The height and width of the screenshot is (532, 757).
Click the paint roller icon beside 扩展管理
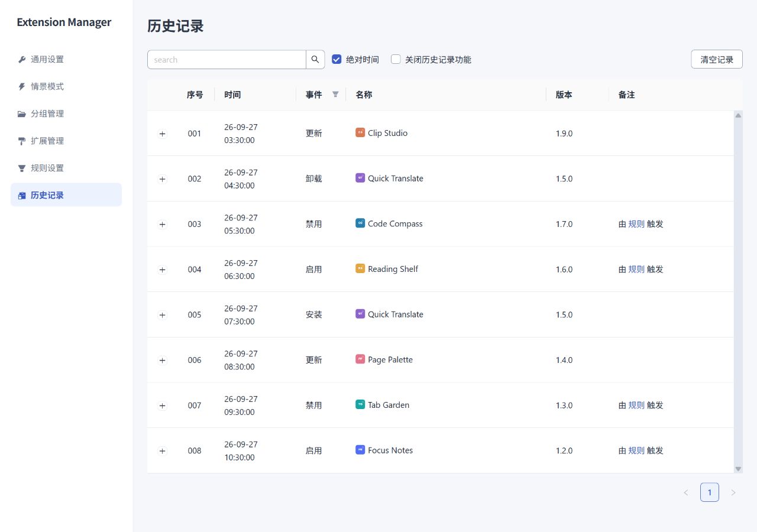click(x=22, y=141)
